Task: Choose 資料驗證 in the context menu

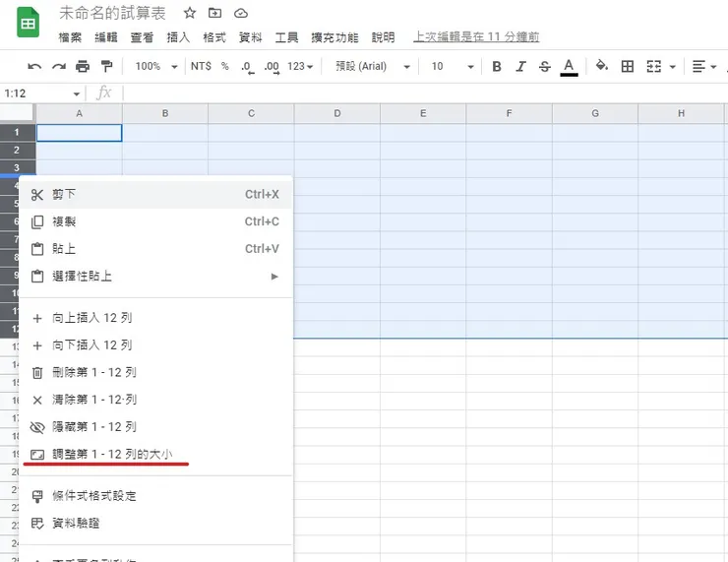Action: (x=156, y=524)
